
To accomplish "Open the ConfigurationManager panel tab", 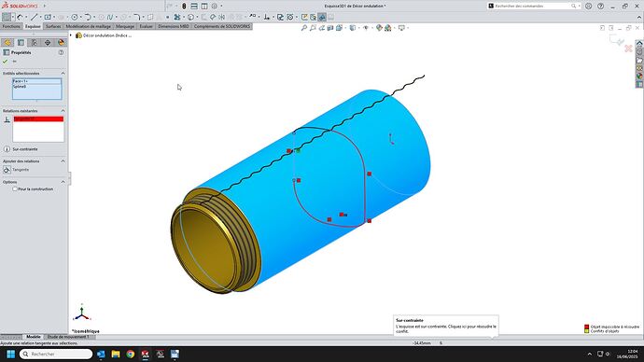I will coord(35,43).
